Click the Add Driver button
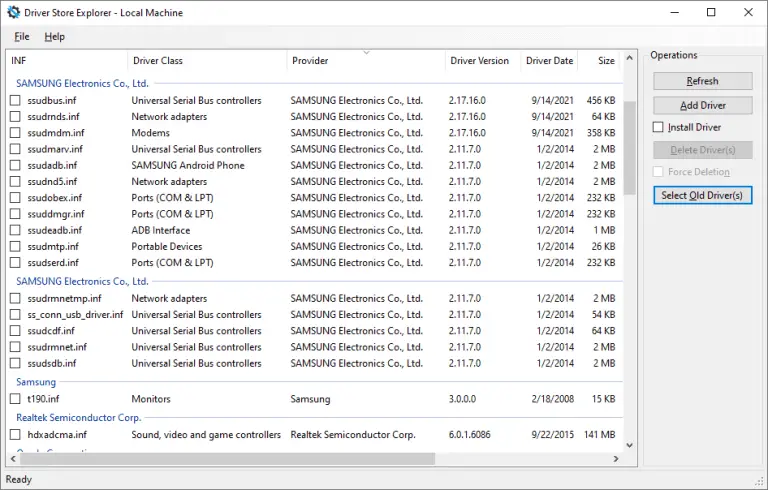The image size is (768, 490). [x=702, y=105]
